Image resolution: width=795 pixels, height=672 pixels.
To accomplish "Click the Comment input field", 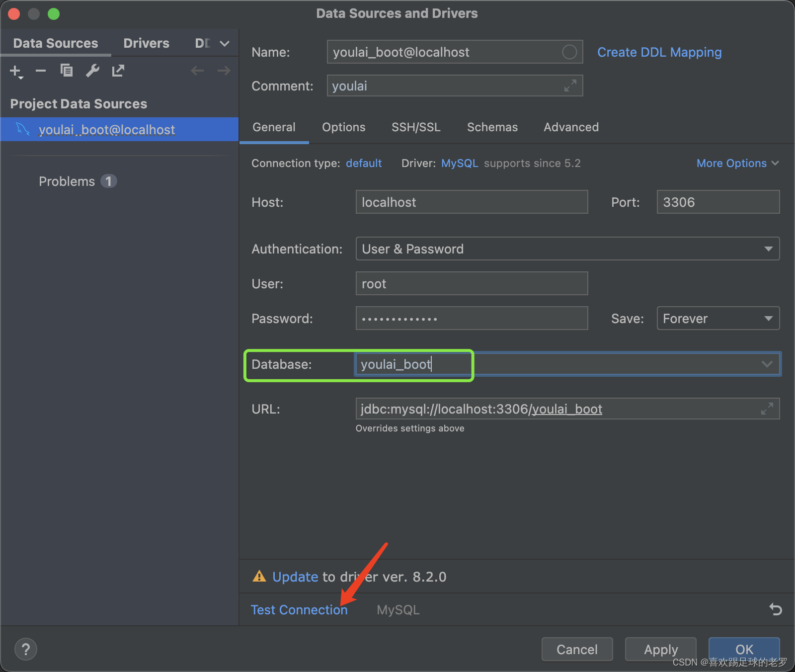I will tap(455, 85).
